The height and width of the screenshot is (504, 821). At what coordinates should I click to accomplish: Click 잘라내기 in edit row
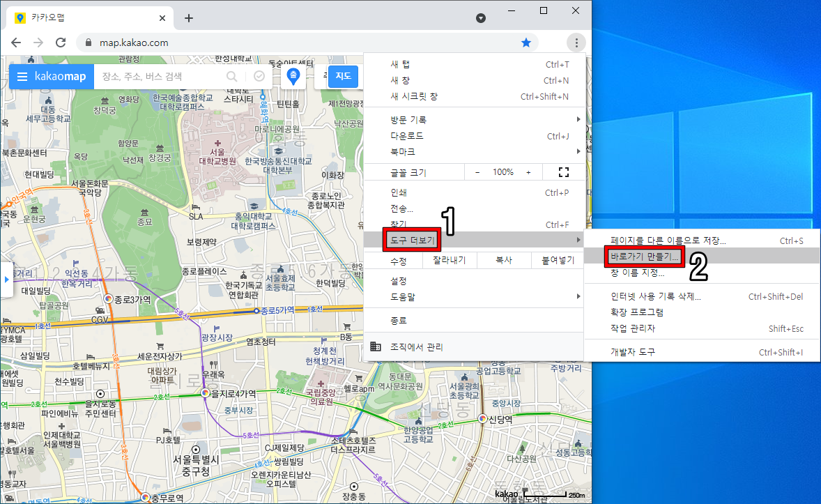pos(450,260)
